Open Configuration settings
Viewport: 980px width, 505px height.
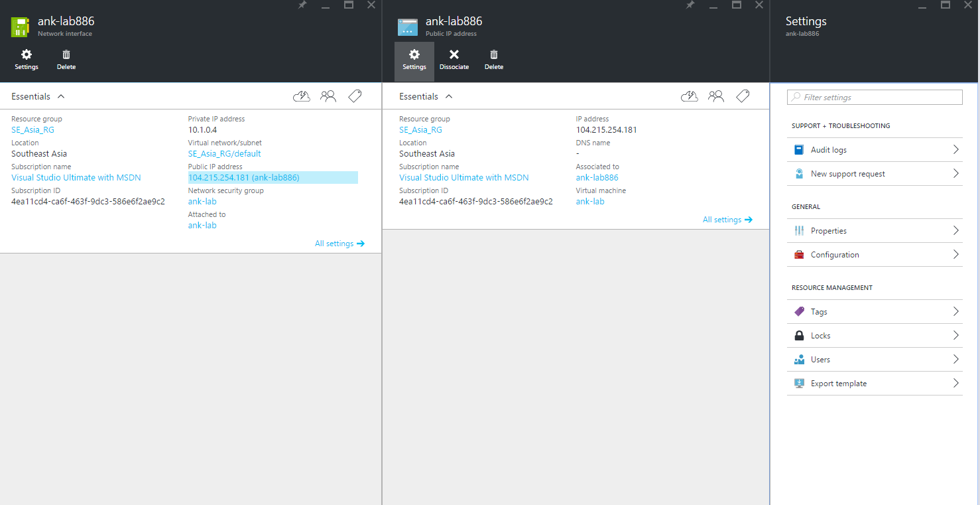click(875, 255)
